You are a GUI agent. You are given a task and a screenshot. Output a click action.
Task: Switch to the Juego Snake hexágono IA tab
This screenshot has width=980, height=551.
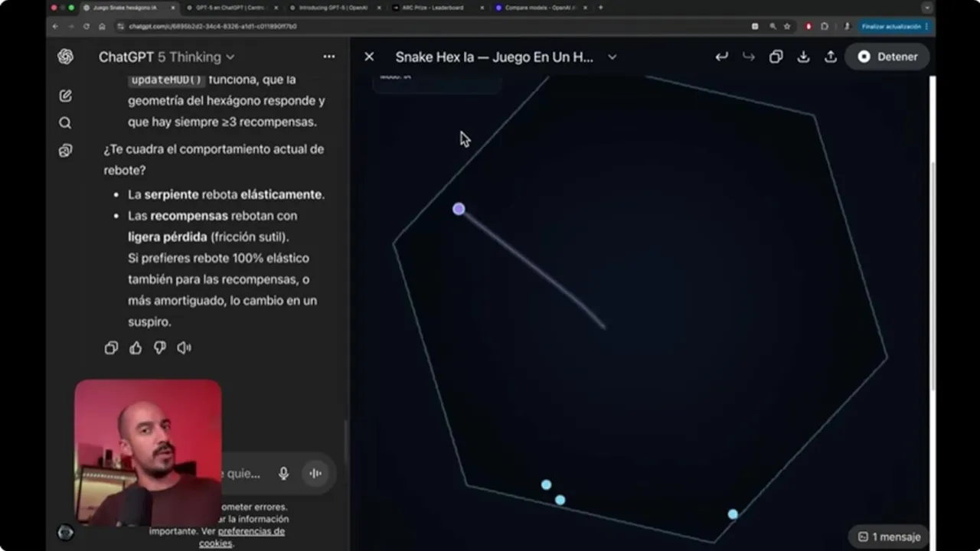pos(128,8)
